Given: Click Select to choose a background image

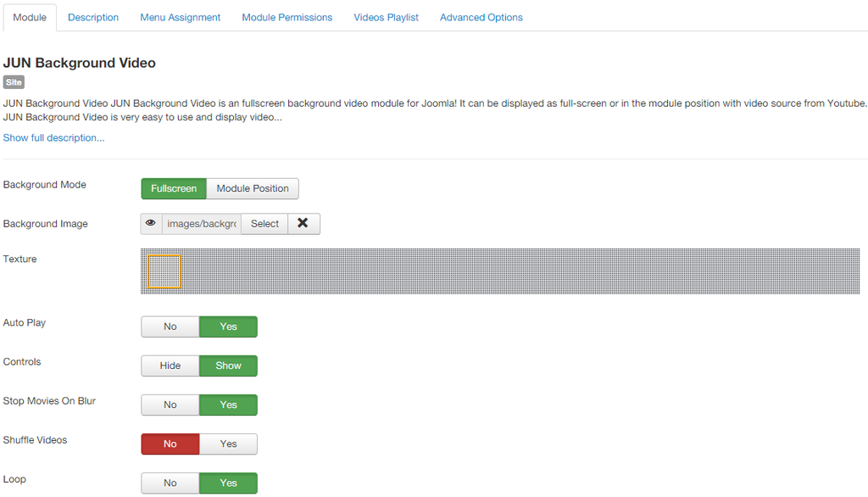Looking at the screenshot, I should 264,224.
